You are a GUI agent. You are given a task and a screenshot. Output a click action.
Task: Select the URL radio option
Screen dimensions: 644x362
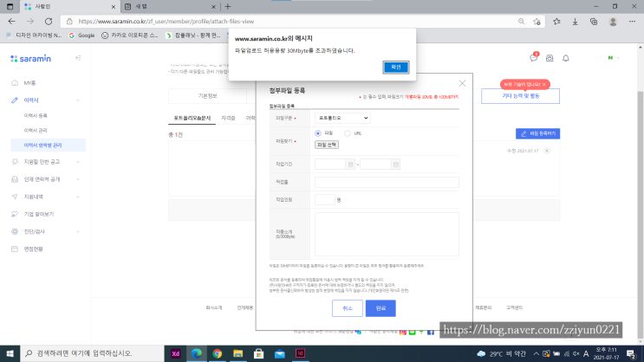(348, 133)
